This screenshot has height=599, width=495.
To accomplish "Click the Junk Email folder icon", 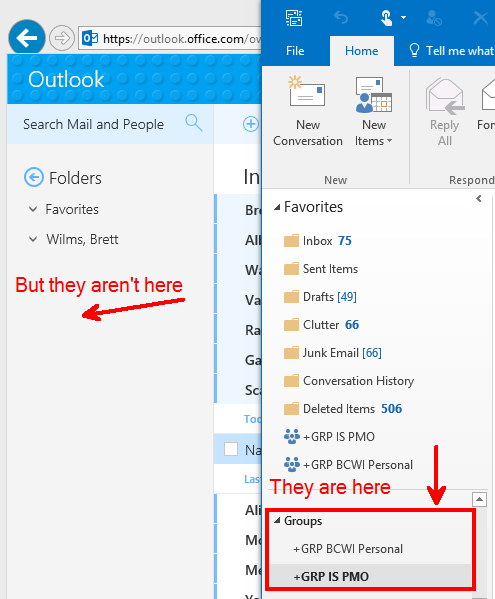I will point(291,353).
